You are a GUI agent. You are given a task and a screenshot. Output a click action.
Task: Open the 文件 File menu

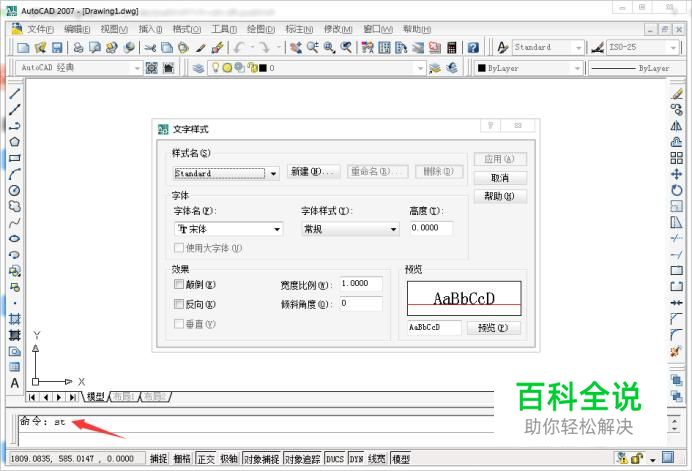[40, 29]
